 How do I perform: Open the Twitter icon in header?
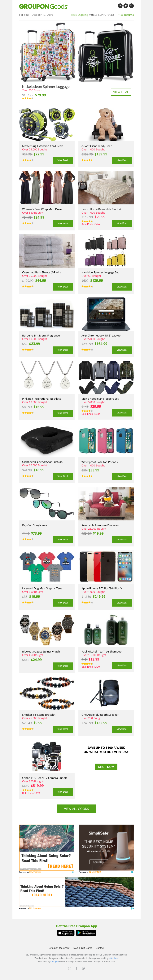126,6
